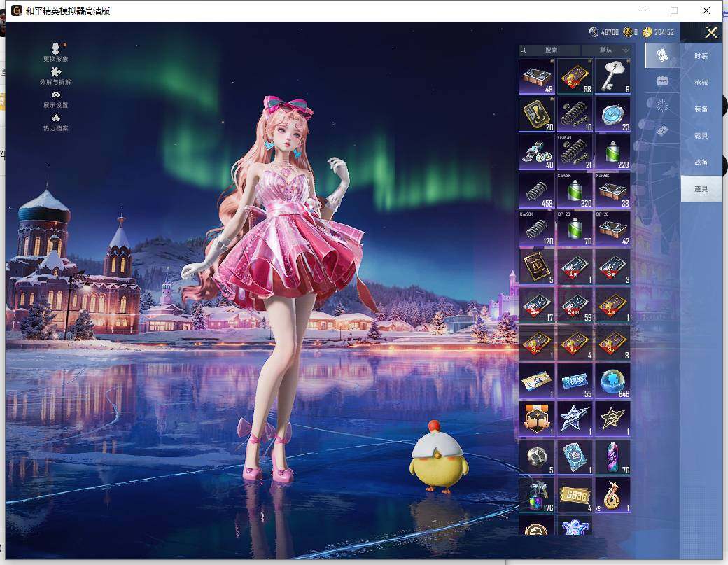Close the inventory with the gold X

click(711, 32)
